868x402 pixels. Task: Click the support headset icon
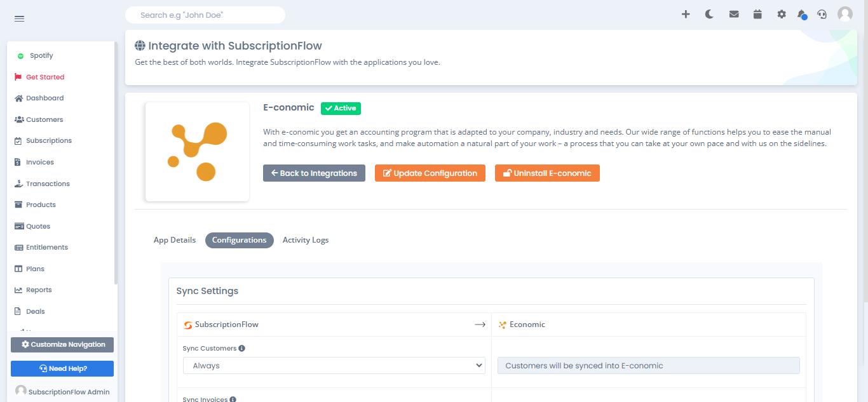tap(822, 14)
